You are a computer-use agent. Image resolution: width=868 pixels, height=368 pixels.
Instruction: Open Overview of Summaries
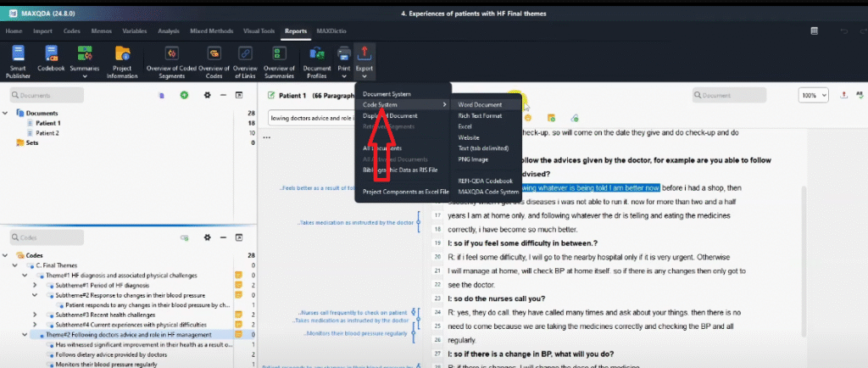(x=279, y=62)
